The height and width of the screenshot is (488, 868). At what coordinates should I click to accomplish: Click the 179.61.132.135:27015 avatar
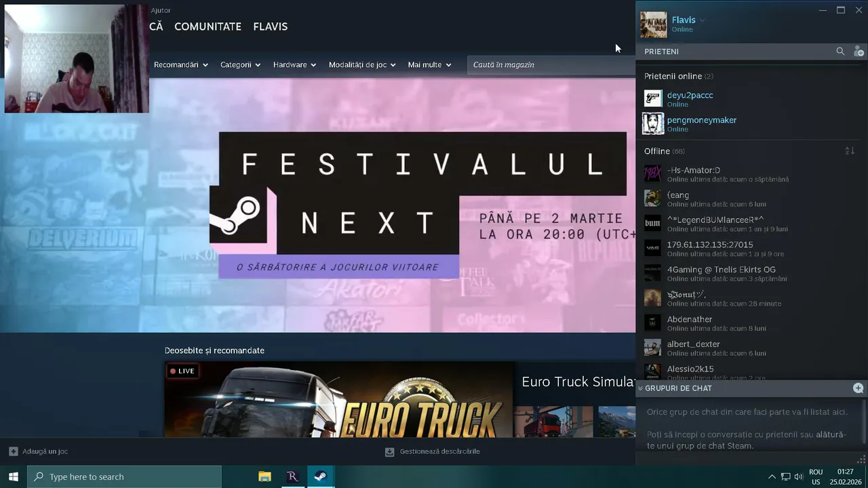click(x=652, y=248)
